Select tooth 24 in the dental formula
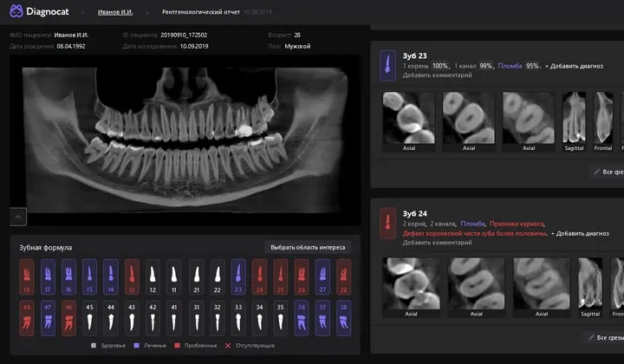624x364 pixels. [259, 276]
